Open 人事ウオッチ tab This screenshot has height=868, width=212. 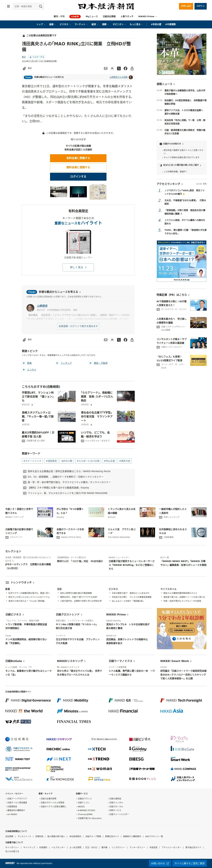pyautogui.click(x=127, y=16)
